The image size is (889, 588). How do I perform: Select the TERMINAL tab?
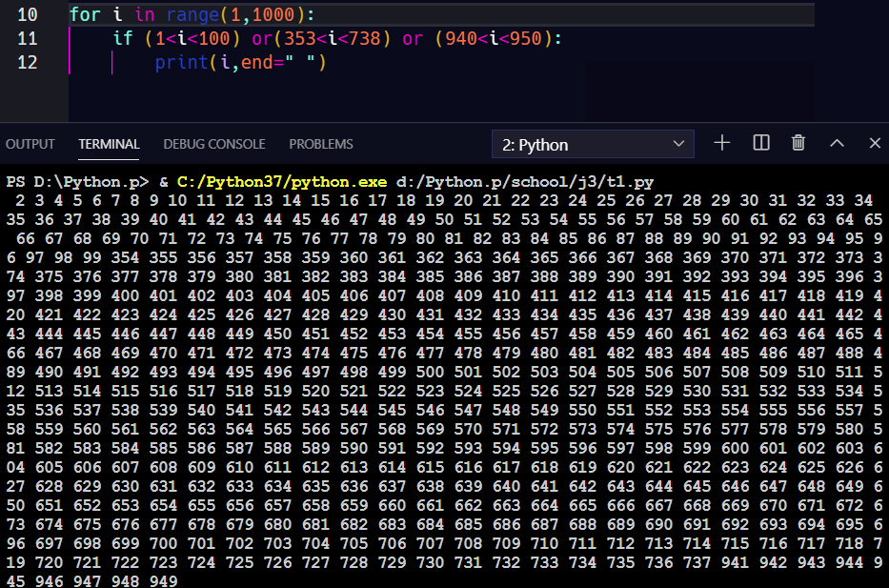(x=109, y=144)
